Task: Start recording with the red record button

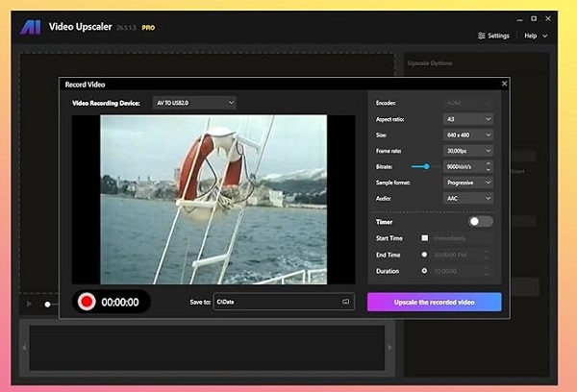Action: click(87, 302)
